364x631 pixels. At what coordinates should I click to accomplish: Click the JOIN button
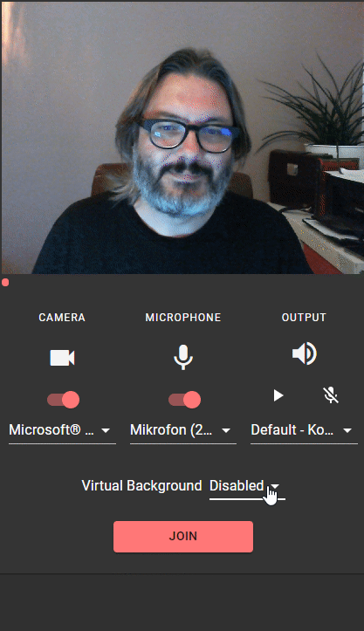point(183,537)
